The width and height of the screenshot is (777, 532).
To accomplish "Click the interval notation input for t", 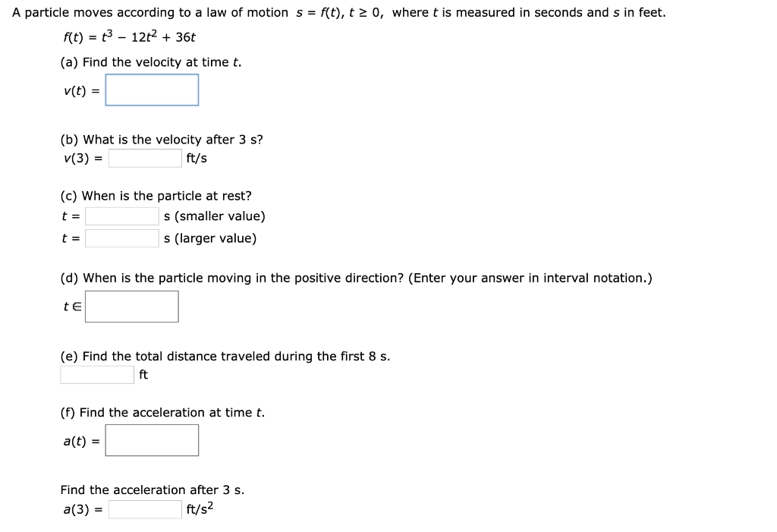I will tap(132, 306).
